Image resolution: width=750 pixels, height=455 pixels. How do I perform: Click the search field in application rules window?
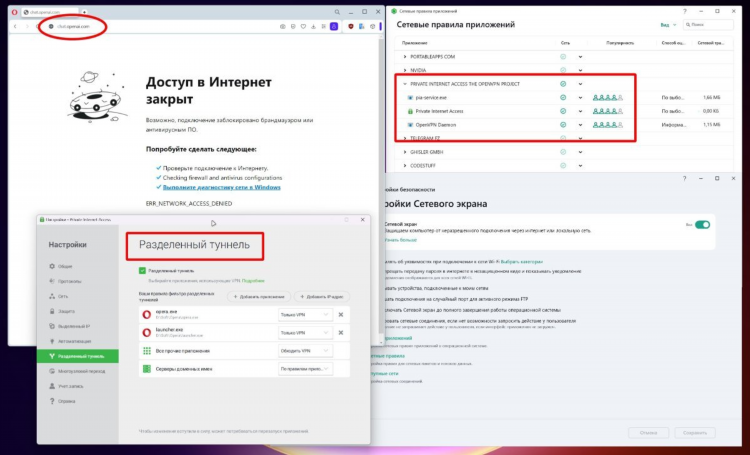[x=708, y=24]
